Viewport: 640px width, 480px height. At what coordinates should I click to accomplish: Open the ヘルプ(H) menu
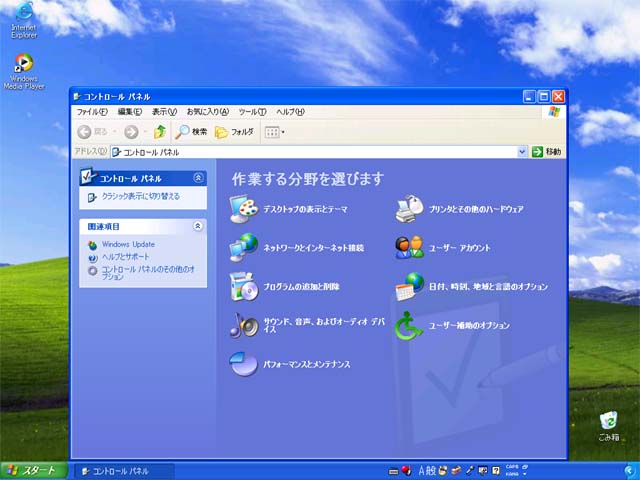click(x=290, y=111)
